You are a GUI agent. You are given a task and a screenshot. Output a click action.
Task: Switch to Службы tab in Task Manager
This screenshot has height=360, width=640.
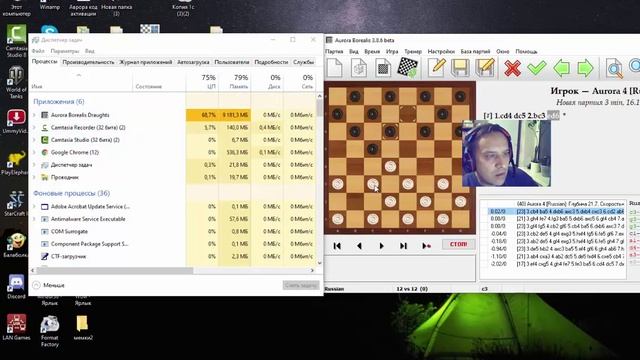tap(303, 62)
